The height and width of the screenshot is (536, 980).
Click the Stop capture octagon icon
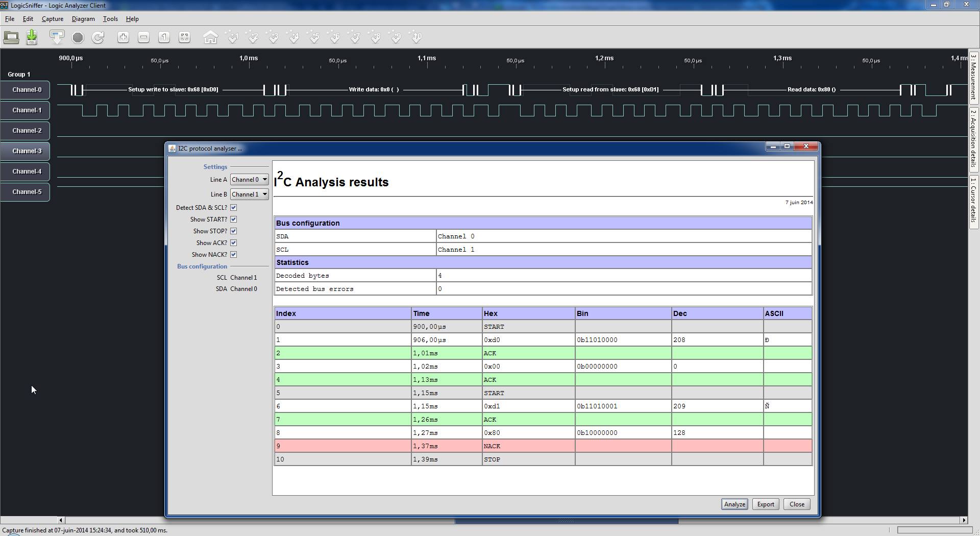pos(78,37)
